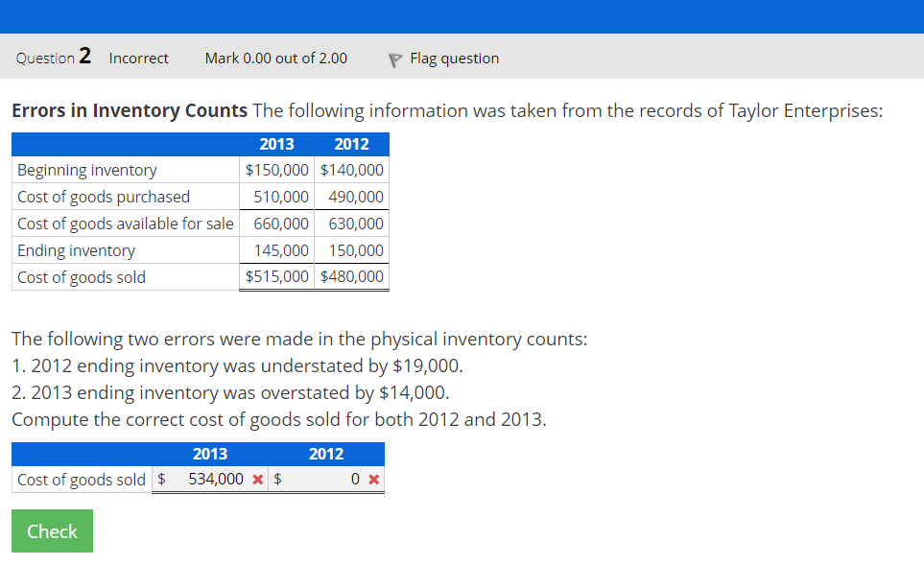The width and height of the screenshot is (924, 565).
Task: Click the 2012 header of the data table
Action: point(351,144)
